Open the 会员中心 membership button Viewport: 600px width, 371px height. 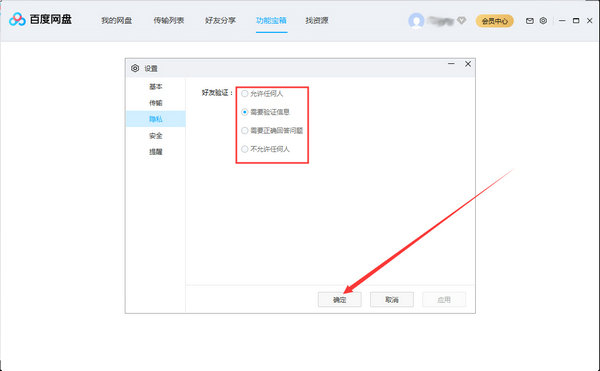(x=495, y=21)
